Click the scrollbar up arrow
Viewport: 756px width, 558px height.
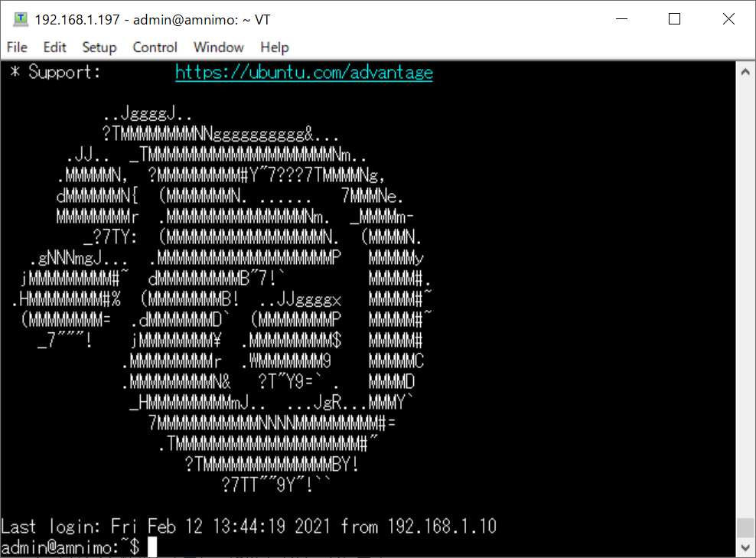coord(745,72)
